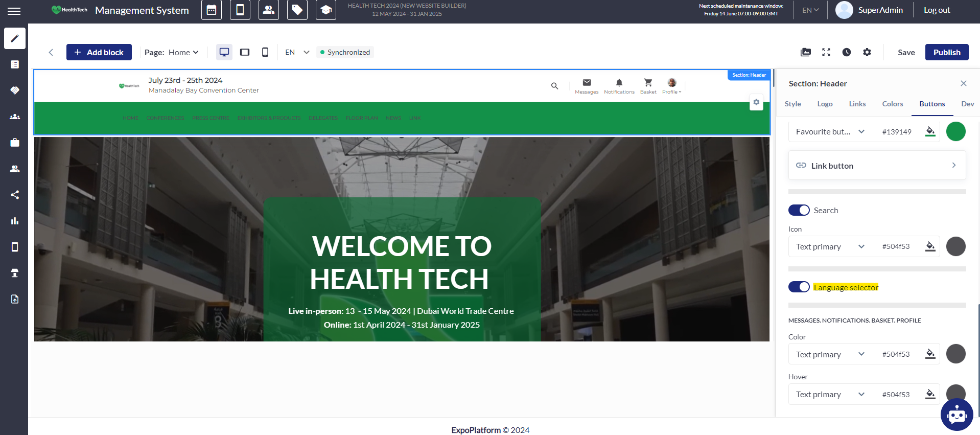Switch to the Links tab

pos(857,104)
